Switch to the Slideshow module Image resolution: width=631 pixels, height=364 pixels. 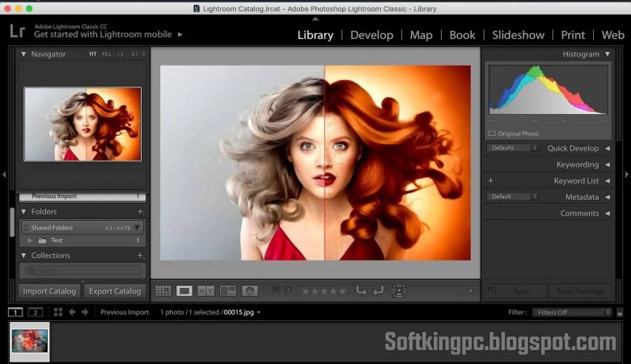point(519,35)
